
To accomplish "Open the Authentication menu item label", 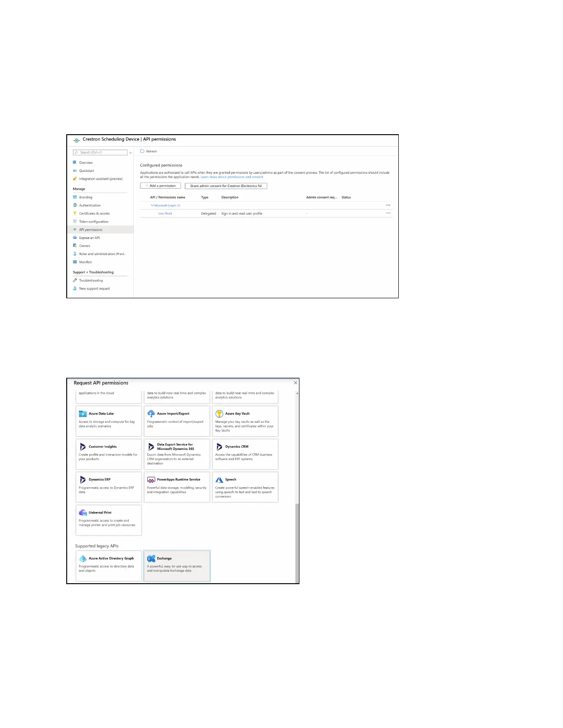I will [x=90, y=205].
